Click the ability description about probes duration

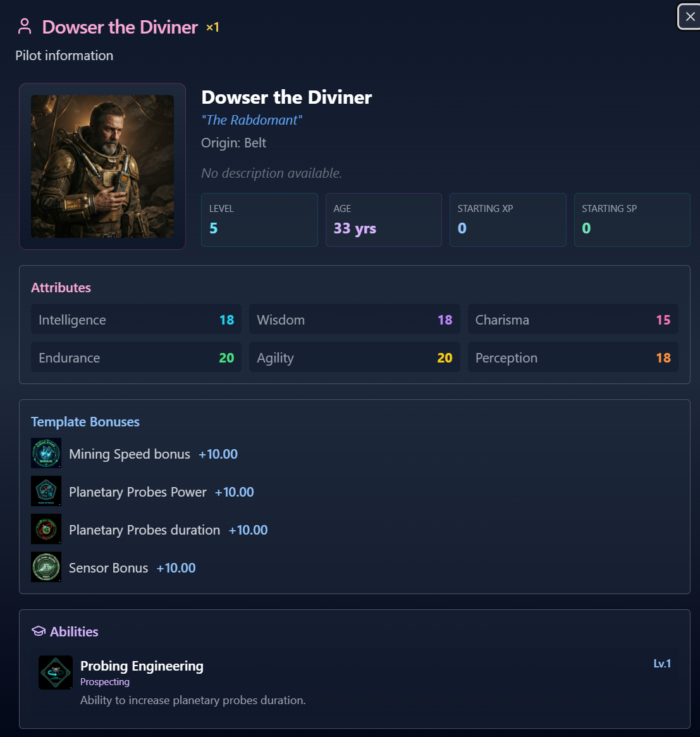193,700
